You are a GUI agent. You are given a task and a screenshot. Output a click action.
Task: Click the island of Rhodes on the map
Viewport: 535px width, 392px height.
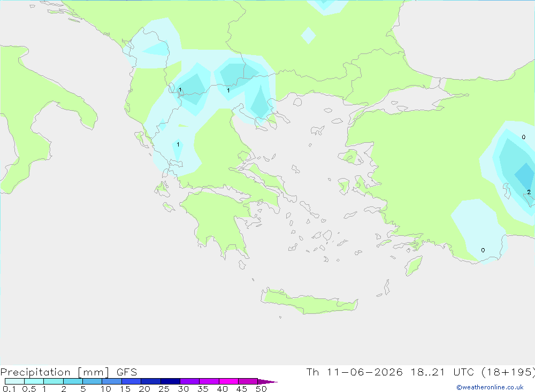point(414,265)
